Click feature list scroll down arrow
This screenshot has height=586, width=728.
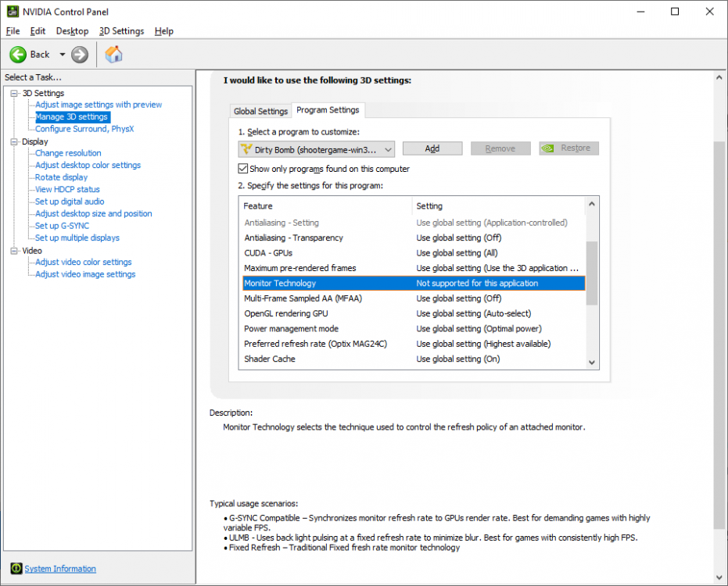pos(591,363)
